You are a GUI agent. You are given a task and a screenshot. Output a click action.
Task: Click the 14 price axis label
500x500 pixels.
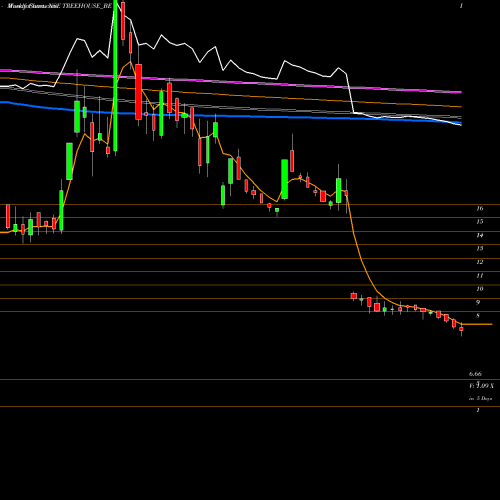pos(480,235)
